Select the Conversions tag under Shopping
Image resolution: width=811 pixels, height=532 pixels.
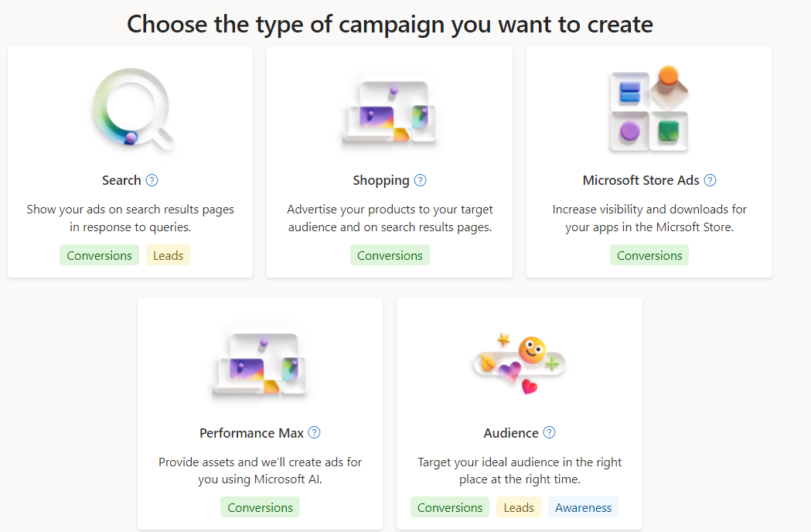[x=390, y=255]
